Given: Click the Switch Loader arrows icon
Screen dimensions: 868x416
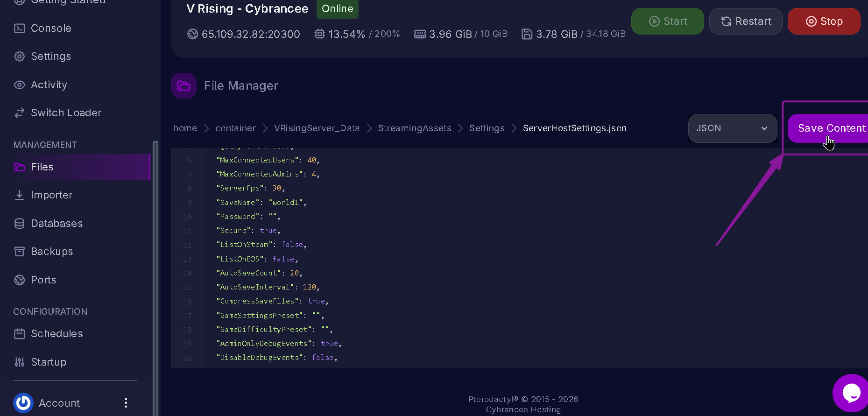Looking at the screenshot, I should point(19,113).
